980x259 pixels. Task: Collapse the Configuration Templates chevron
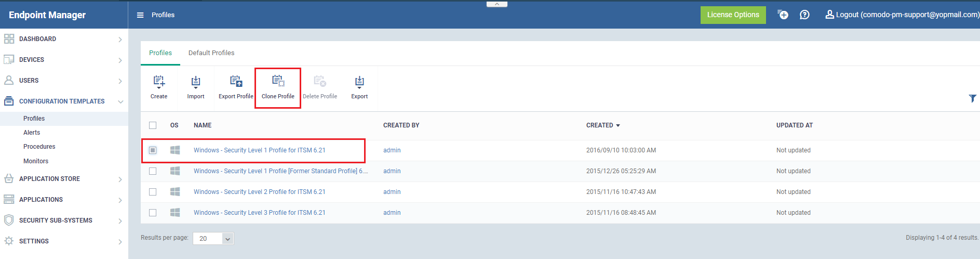click(x=120, y=102)
